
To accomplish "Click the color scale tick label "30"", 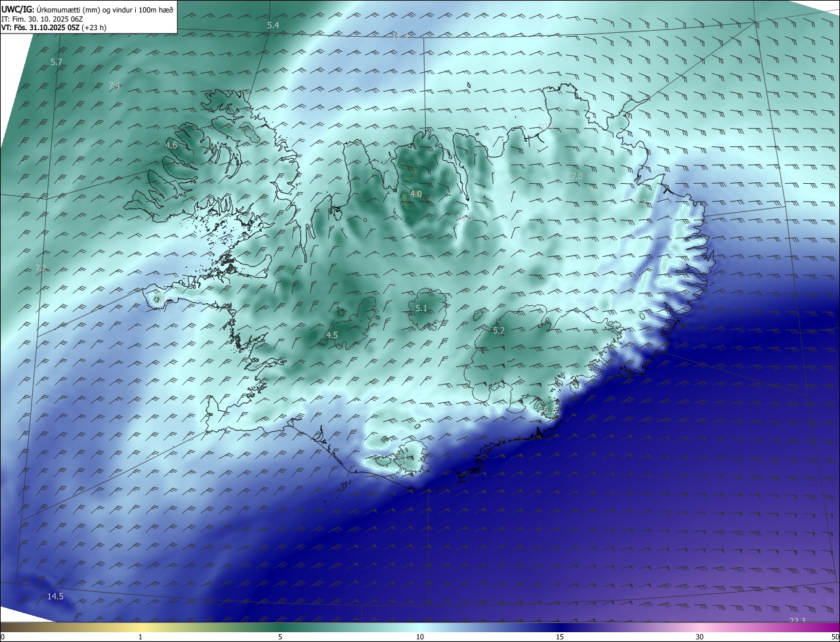I will 700,637.
